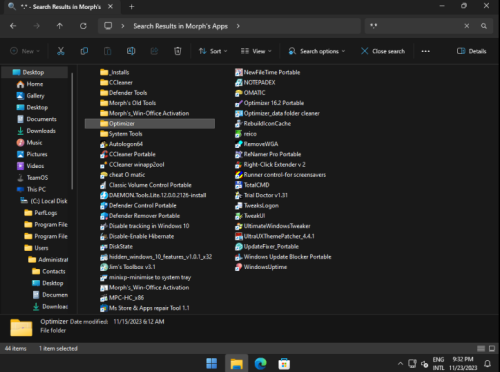The image size is (500, 372).
Task: Select Gallery in navigation pane
Action: pos(31,96)
